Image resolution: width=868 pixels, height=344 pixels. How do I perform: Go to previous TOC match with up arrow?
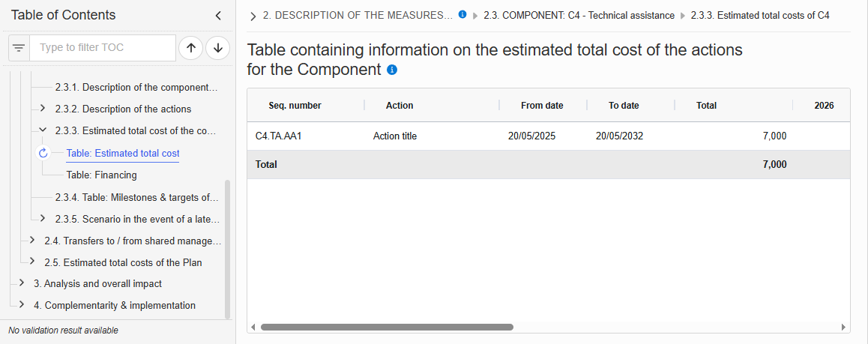(191, 48)
